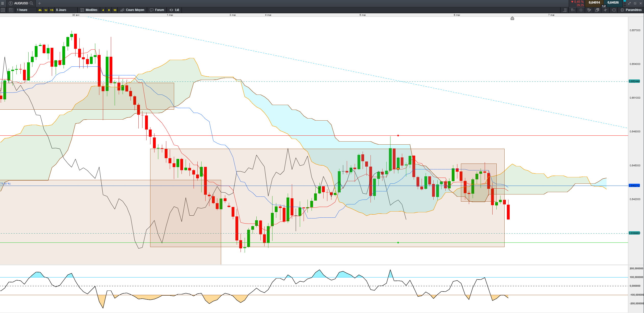This screenshot has width=644, height=313.
Task: Click the 0,648000 price axis value
Action: click(635, 131)
